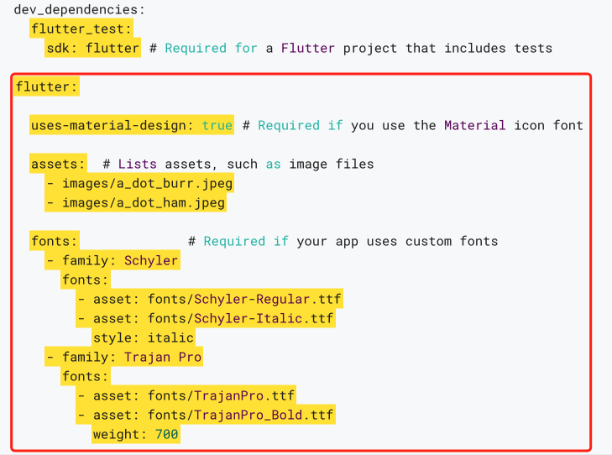Click the Schyler-Italic.ttf asset line
Image resolution: width=612 pixels, height=455 pixels.
tap(206, 318)
